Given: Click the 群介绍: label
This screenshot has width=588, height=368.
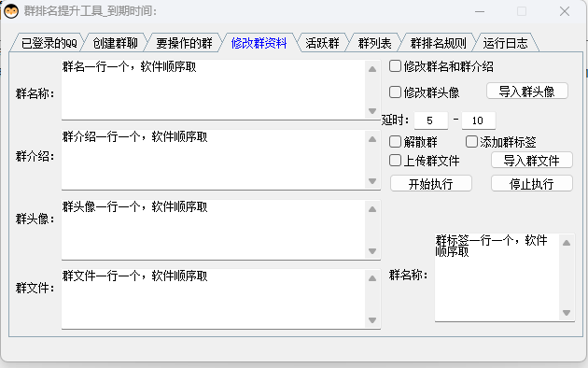Looking at the screenshot, I should (x=35, y=156).
